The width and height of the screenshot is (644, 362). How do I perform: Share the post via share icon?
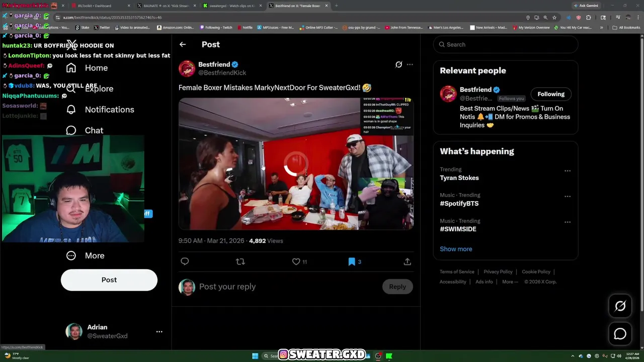408,261
